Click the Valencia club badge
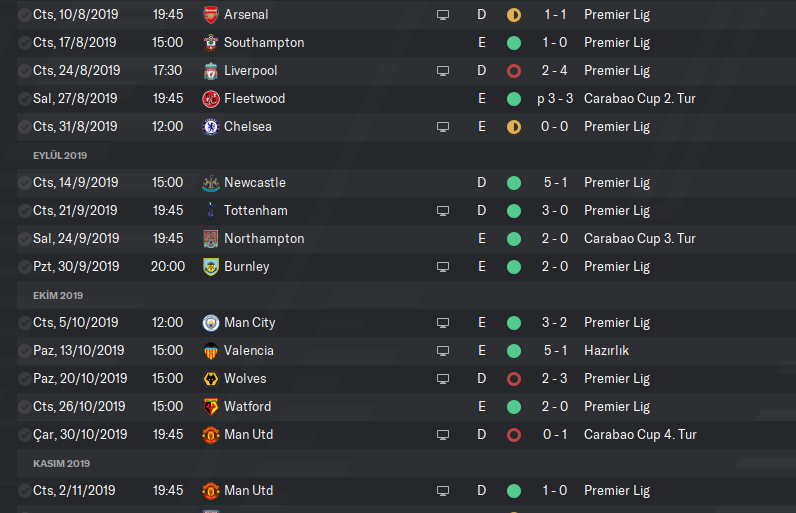The width and height of the screenshot is (796, 513). click(211, 351)
